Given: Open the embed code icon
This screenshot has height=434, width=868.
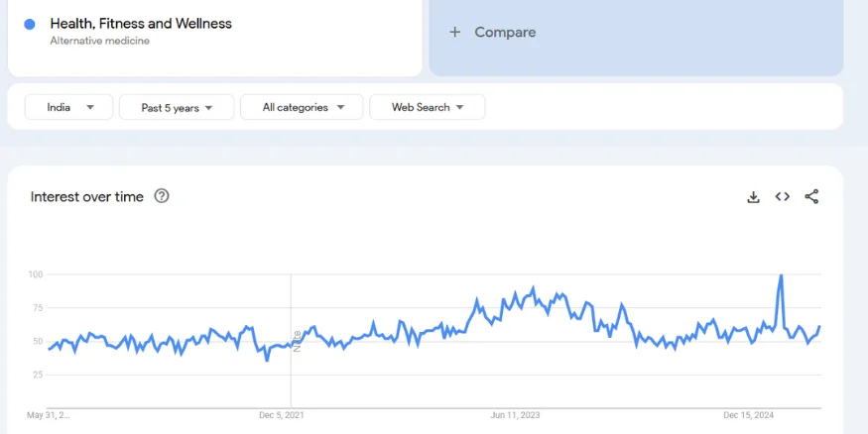Looking at the screenshot, I should (783, 197).
